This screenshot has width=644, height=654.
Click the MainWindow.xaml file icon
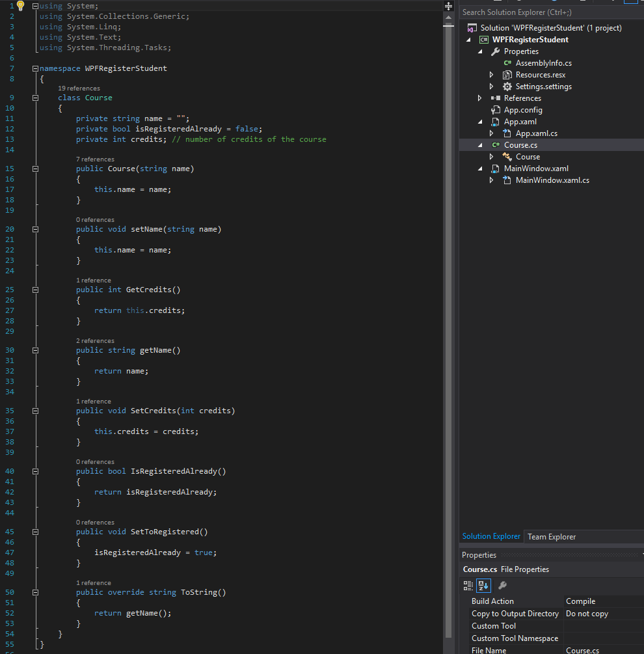tap(495, 169)
